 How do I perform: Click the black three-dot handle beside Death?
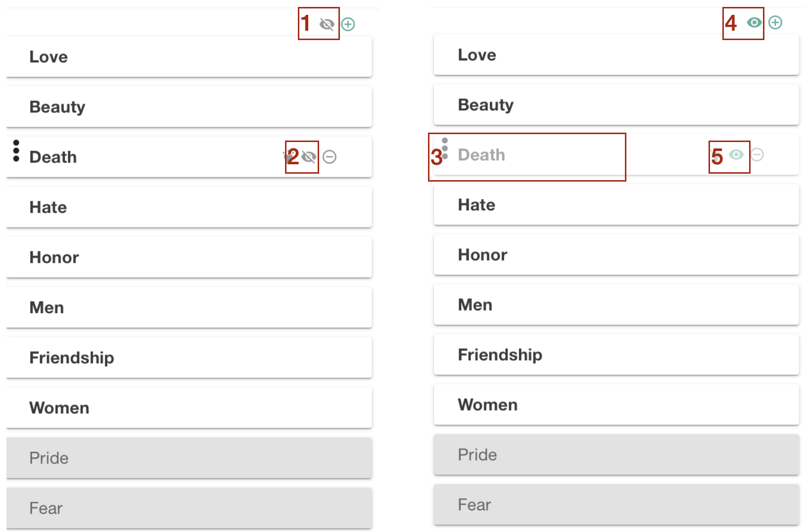tap(16, 151)
